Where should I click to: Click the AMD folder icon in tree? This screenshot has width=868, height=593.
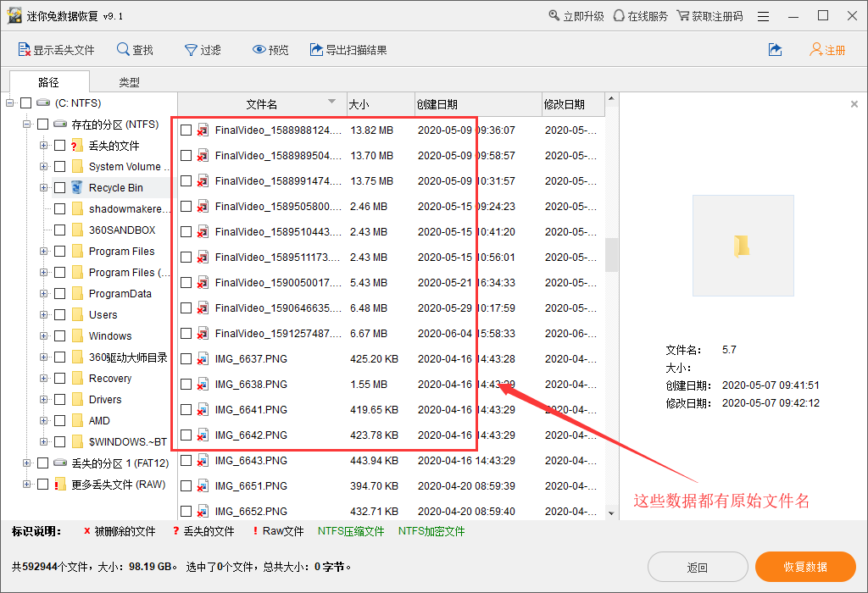[77, 420]
